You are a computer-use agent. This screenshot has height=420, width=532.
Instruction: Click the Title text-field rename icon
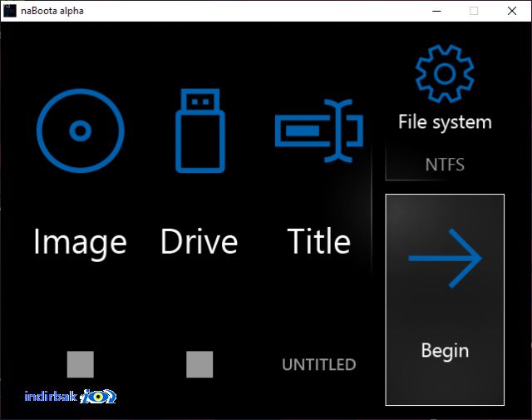coord(319,131)
